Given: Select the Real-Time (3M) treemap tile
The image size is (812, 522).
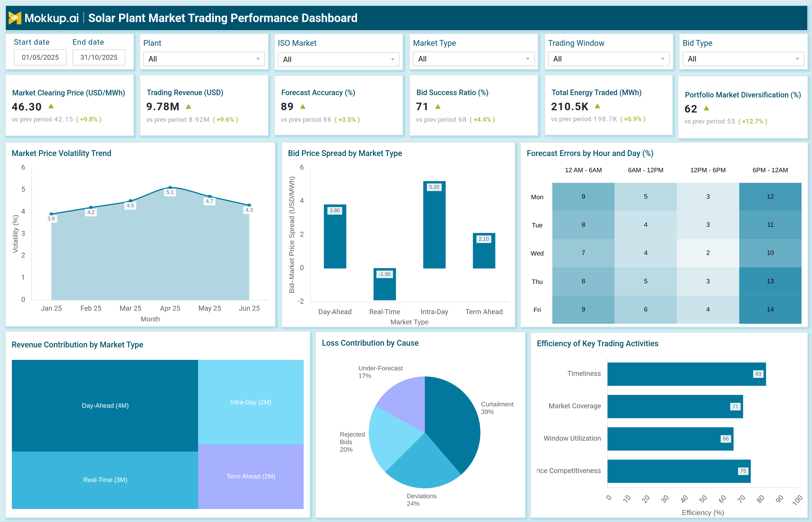Looking at the screenshot, I should (105, 480).
